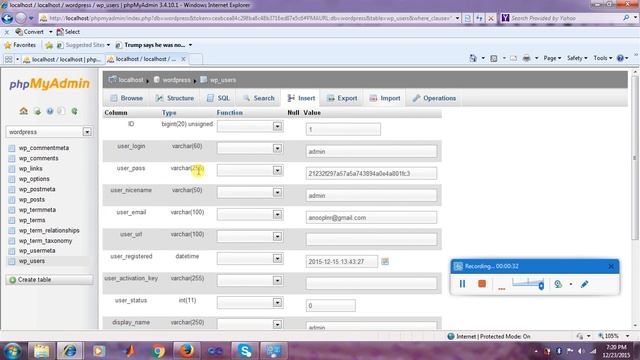The width and height of the screenshot is (640, 360).
Task: Click the browser stop loading icon
Action: click(x=491, y=18)
